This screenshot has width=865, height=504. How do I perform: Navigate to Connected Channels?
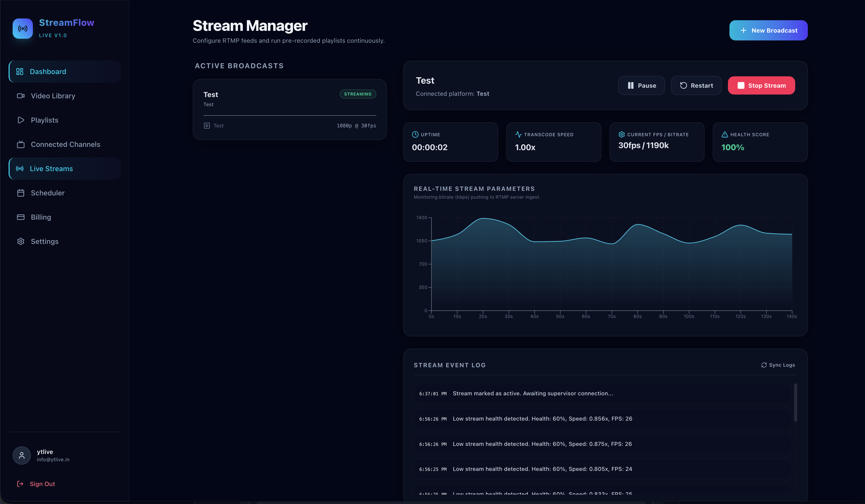coord(65,144)
